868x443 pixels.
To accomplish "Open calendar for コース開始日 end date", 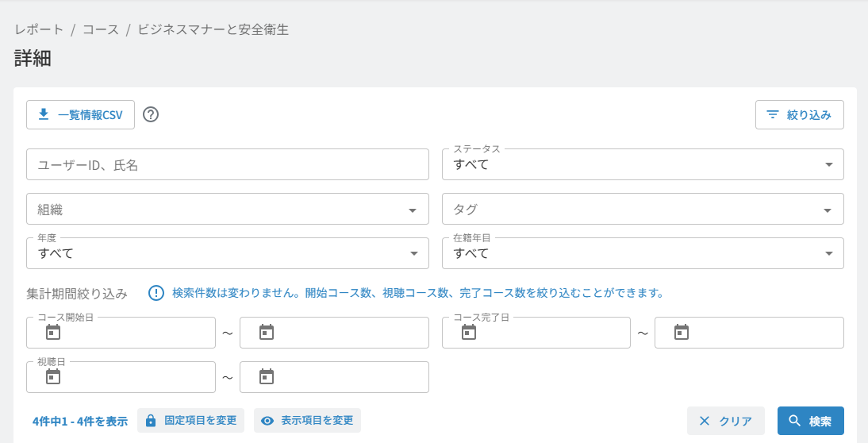I will (267, 332).
